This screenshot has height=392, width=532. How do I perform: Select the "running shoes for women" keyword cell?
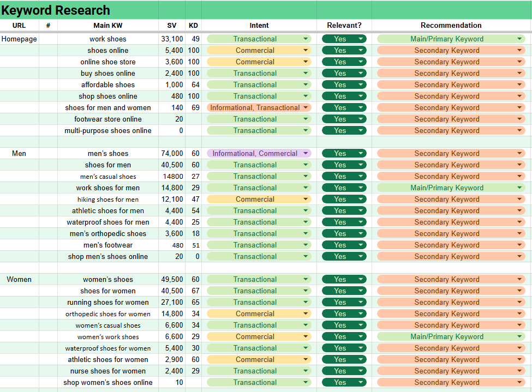tap(107, 302)
